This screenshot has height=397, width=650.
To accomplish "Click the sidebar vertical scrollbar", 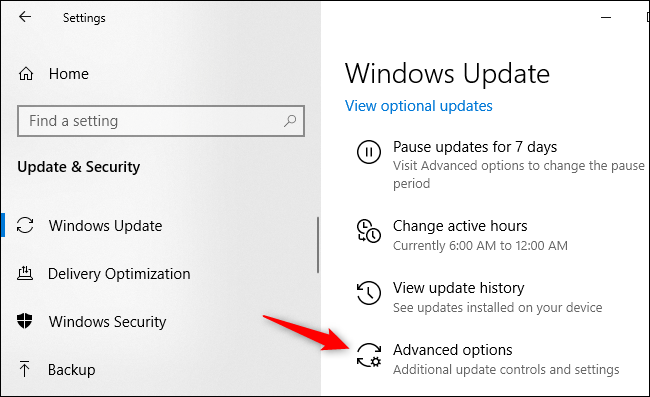I will (318, 245).
